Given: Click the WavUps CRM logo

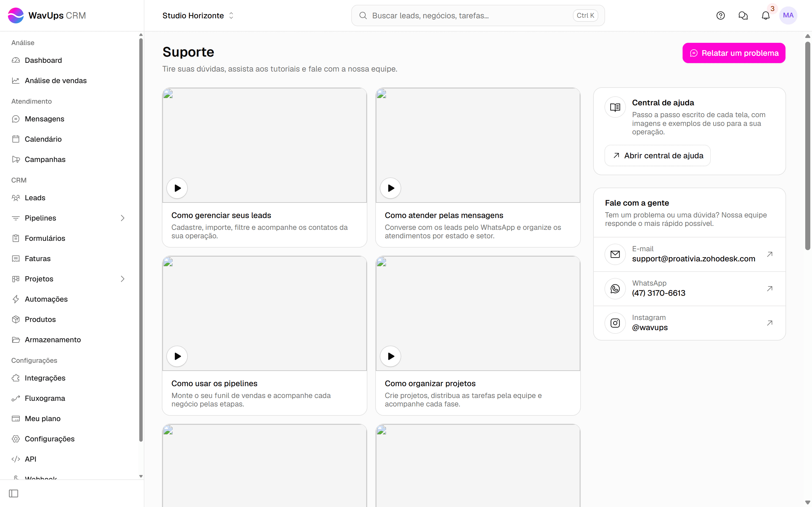Looking at the screenshot, I should pos(47,15).
